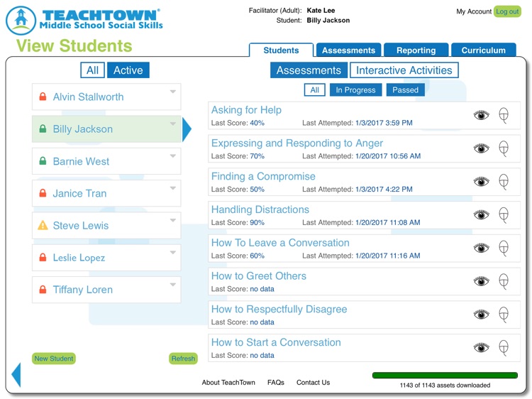This screenshot has height=399, width=532.
Task: Click the warning triangle icon beside Steve Lewis
Action: (x=43, y=225)
